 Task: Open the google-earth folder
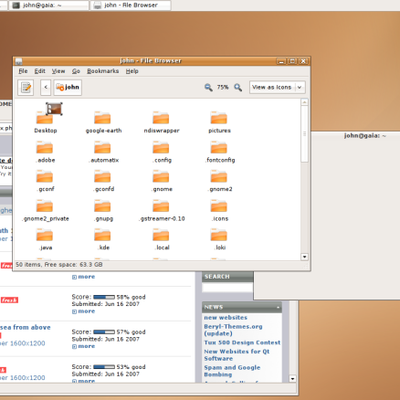[x=102, y=118]
